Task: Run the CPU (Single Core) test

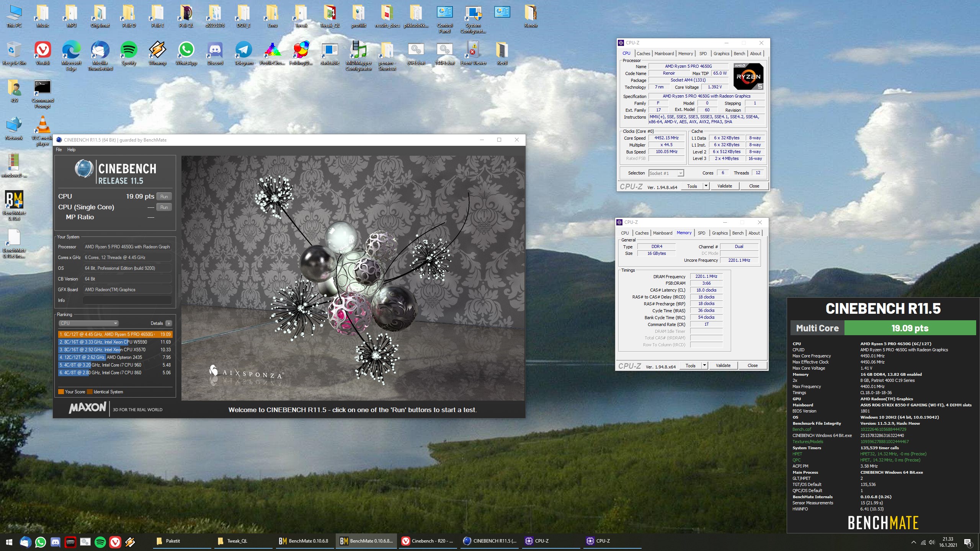Action: [x=164, y=207]
